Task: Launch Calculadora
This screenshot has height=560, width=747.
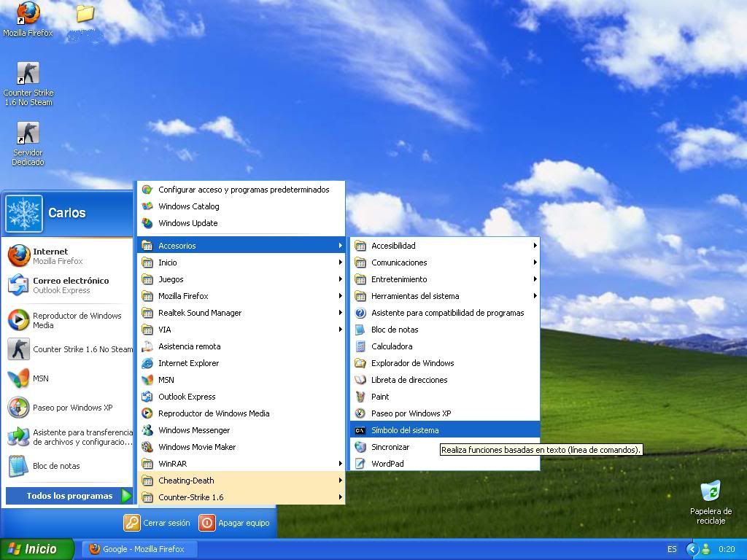Action: [445, 346]
